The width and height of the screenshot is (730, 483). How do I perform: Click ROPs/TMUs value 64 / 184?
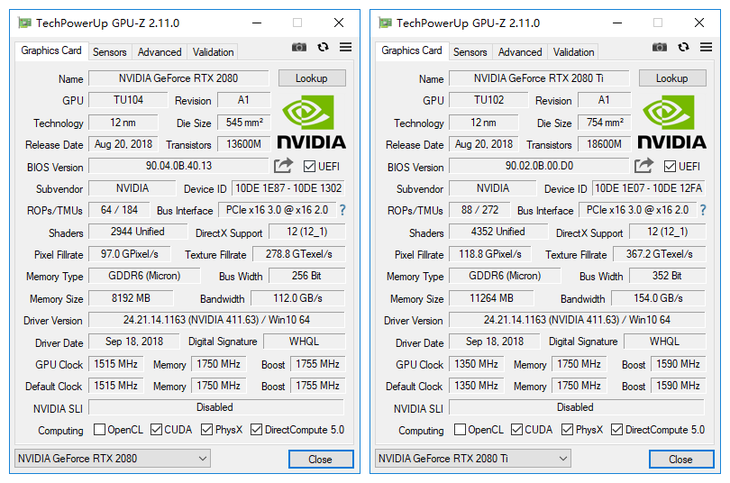[x=119, y=210]
